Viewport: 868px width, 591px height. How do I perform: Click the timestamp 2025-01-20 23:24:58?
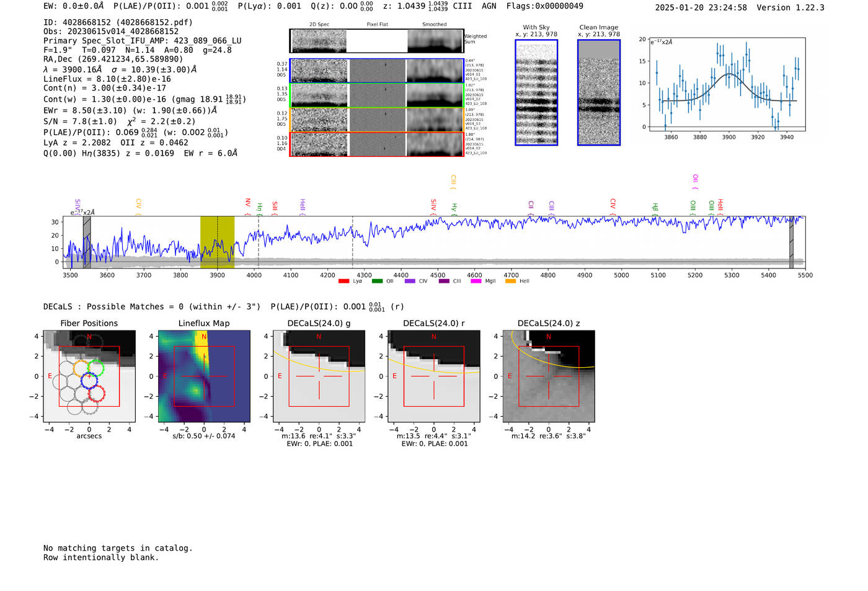coord(701,8)
